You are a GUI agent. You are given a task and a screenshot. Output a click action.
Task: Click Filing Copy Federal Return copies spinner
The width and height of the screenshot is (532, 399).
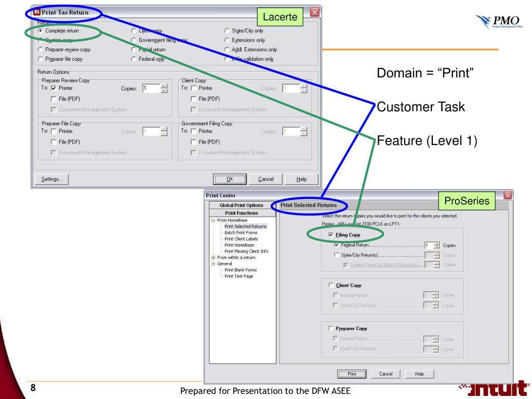pyautogui.click(x=436, y=245)
